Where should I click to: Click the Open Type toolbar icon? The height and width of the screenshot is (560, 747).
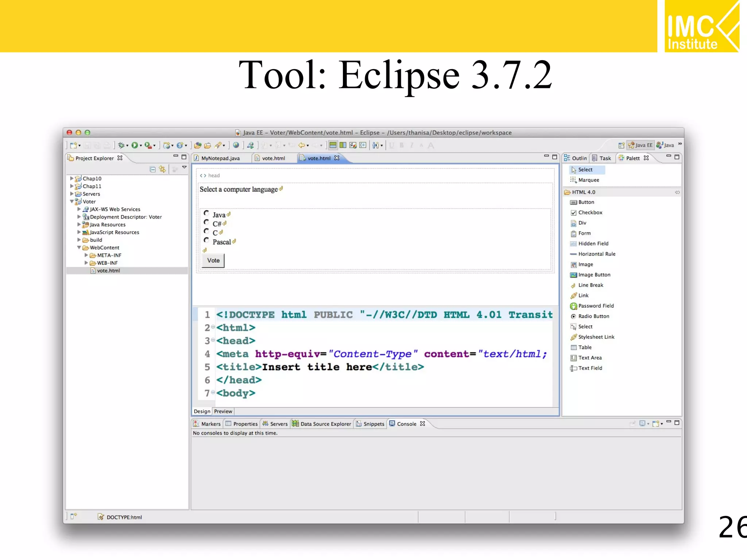pos(198,145)
